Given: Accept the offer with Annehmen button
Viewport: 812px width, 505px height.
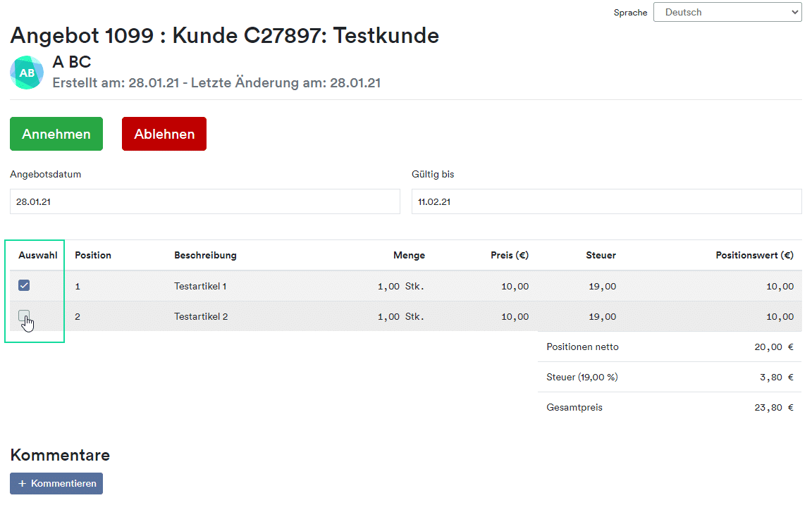Looking at the screenshot, I should [x=56, y=134].
